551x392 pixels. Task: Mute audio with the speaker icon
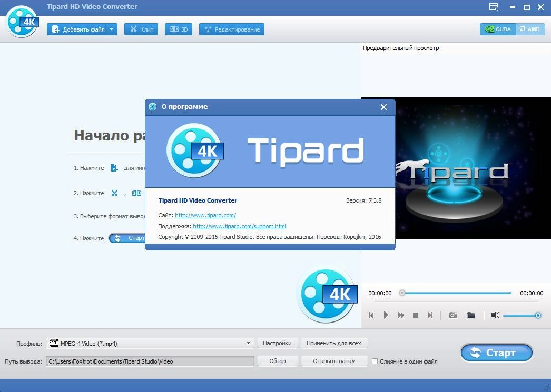tap(495, 315)
